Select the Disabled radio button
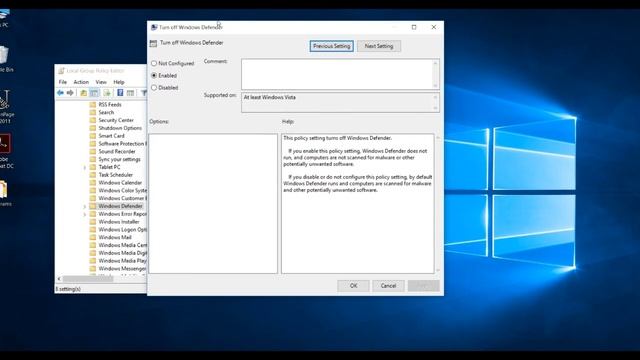Image resolution: width=640 pixels, height=360 pixels. (154, 87)
